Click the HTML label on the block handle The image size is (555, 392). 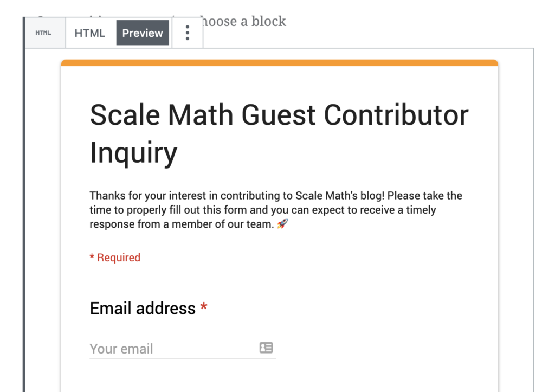tap(45, 33)
